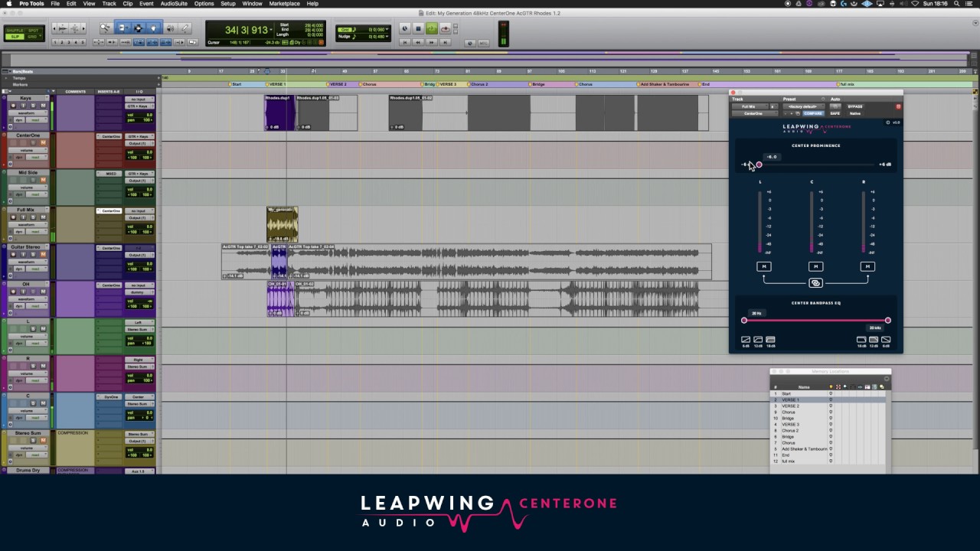Open Keys track waveform view selector
Viewport: 980px width, 551px height.
(28, 113)
